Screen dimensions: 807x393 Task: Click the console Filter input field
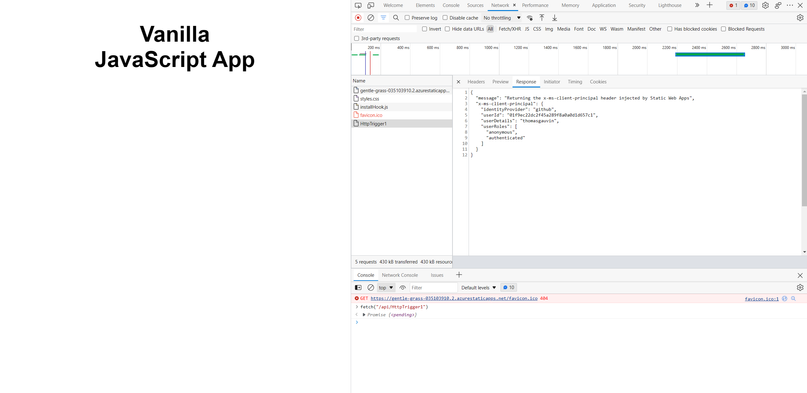click(433, 288)
